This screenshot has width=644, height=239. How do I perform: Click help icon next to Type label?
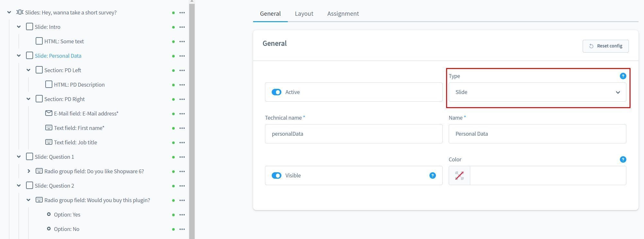pos(623,76)
